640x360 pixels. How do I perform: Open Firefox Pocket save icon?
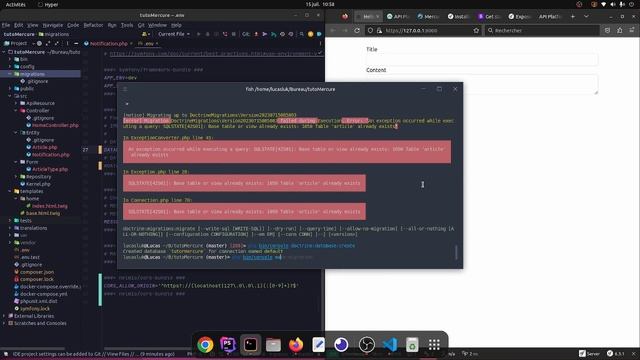(x=607, y=30)
